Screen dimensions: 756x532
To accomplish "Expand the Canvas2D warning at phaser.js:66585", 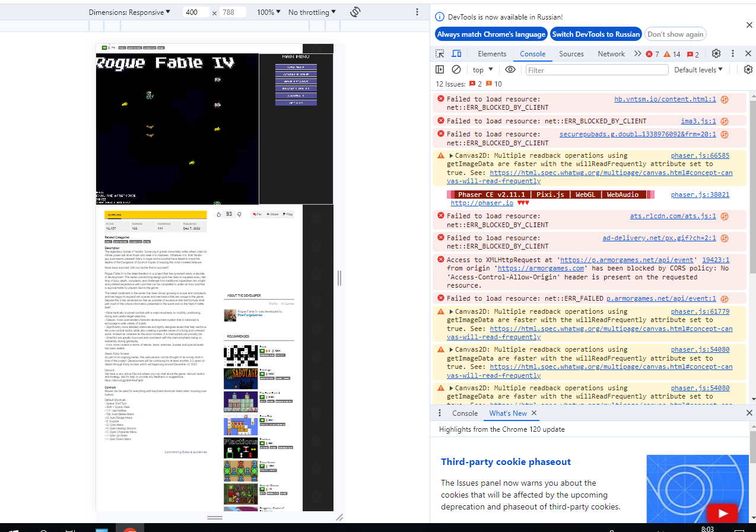I will 451,155.
